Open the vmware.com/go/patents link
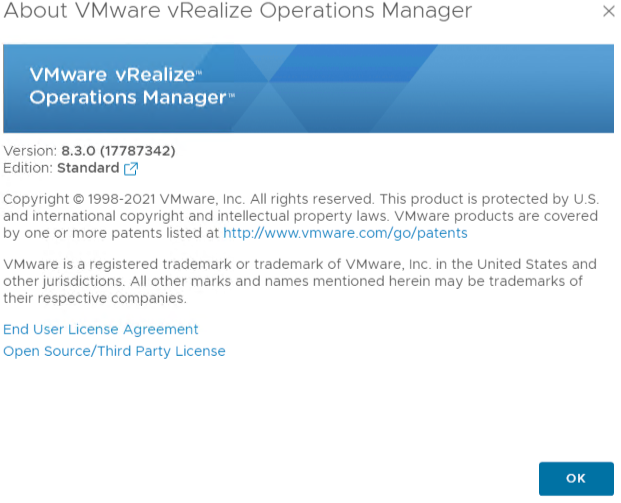The image size is (621, 503). [345, 233]
